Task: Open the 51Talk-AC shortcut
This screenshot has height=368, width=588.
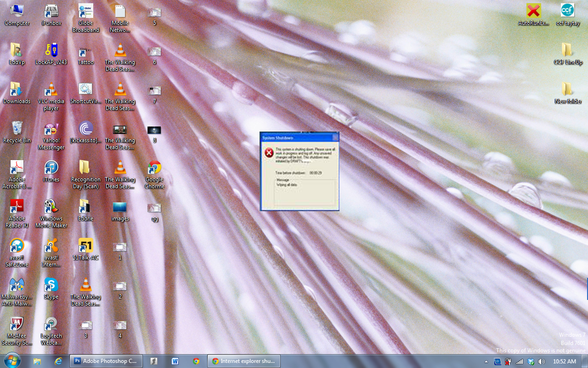Action: [x=85, y=249]
